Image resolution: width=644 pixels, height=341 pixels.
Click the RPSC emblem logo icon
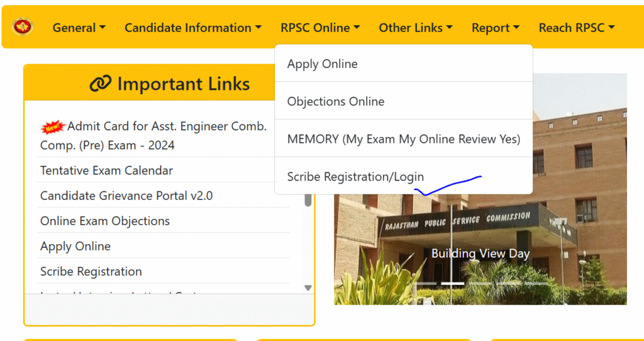tap(23, 27)
